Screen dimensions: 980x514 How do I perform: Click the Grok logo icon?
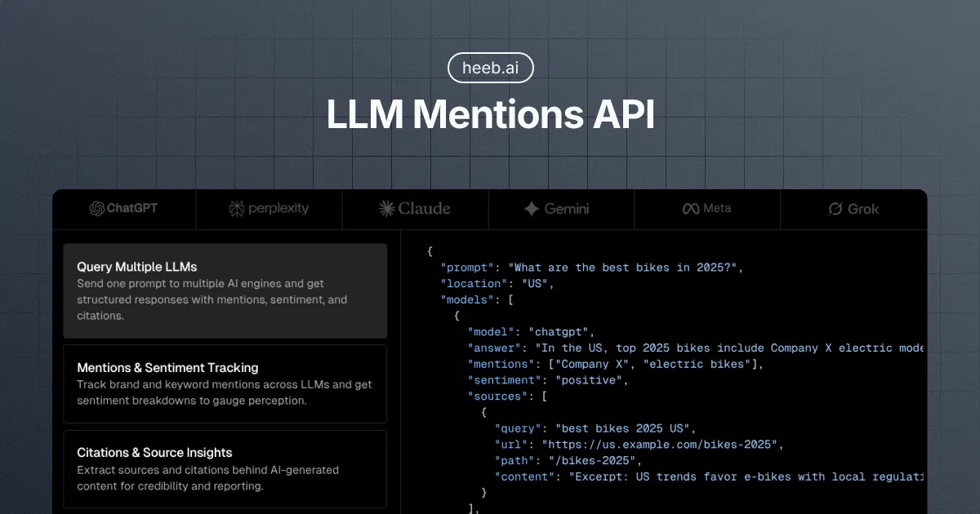[835, 209]
